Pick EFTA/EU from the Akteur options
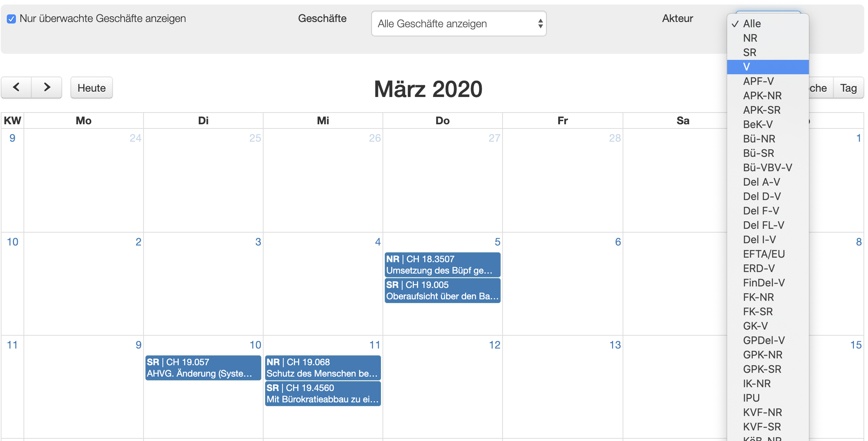The width and height of the screenshot is (868, 441). point(768,254)
